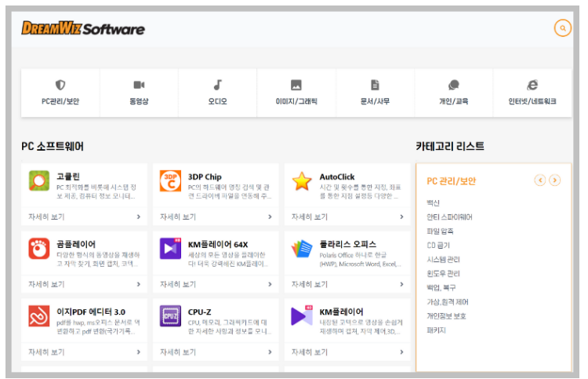
Task: Open 자세히 보기 text under 고클린
Action: tap(46, 217)
